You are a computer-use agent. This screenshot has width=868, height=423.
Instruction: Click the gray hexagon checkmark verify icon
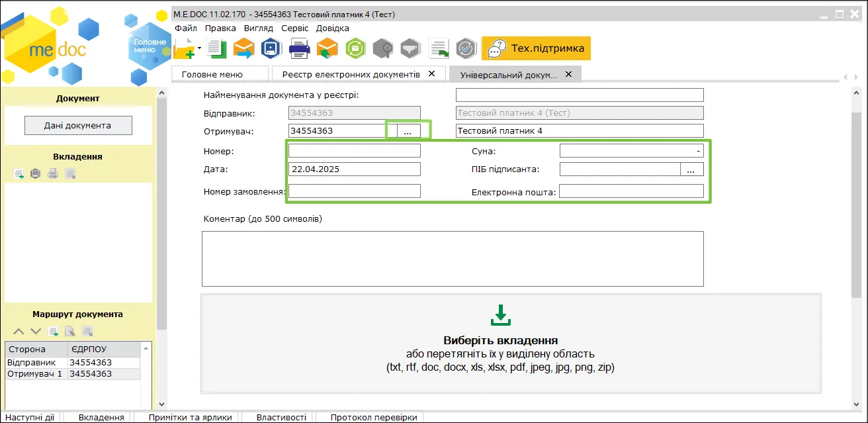(x=466, y=48)
